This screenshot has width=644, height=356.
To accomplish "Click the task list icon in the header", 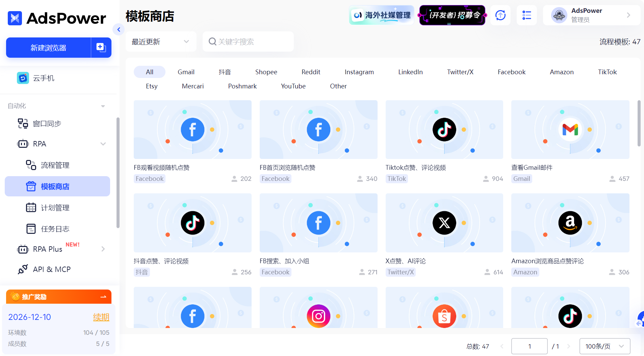I will 526,15.
